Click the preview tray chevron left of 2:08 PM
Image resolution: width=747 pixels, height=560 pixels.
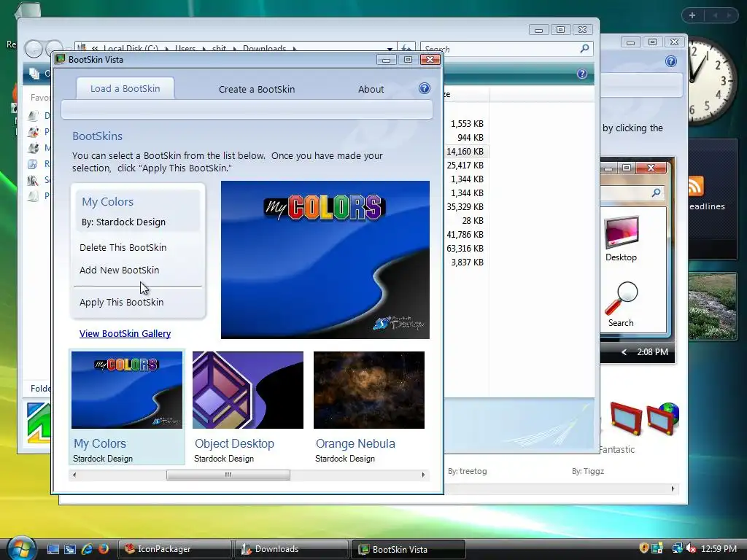(x=624, y=352)
